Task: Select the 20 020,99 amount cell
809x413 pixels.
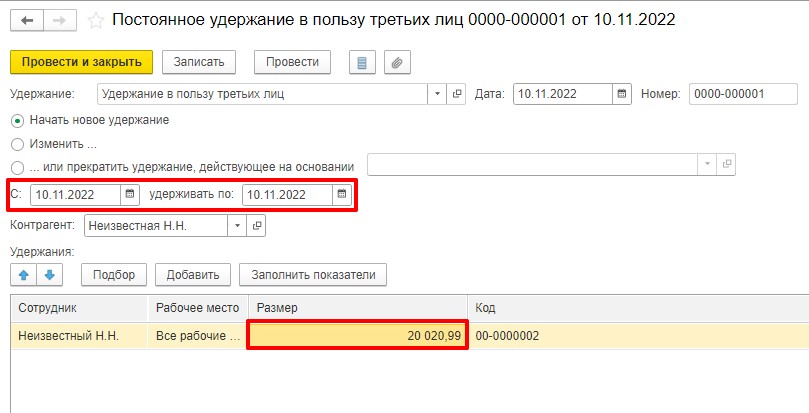Action: [358, 336]
